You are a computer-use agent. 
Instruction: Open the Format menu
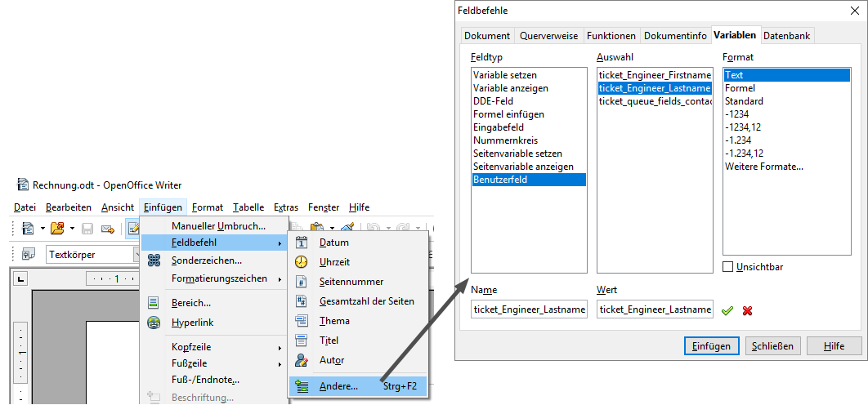click(x=208, y=207)
